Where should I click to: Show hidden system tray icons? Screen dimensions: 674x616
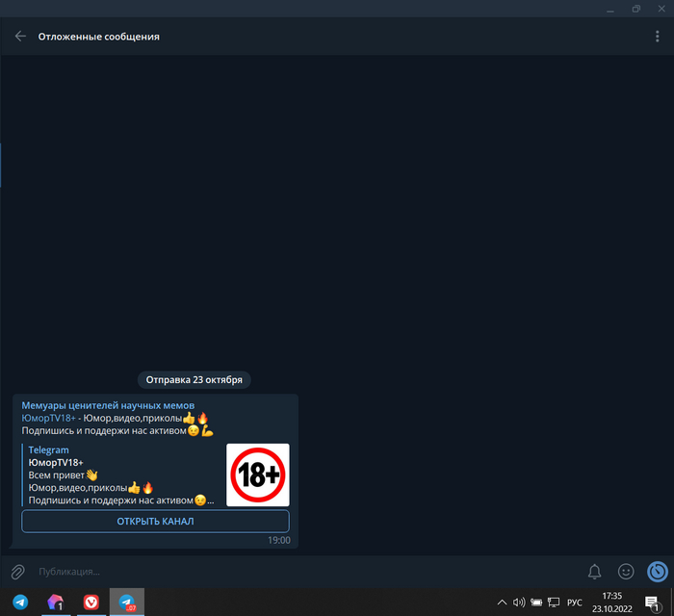point(502,603)
